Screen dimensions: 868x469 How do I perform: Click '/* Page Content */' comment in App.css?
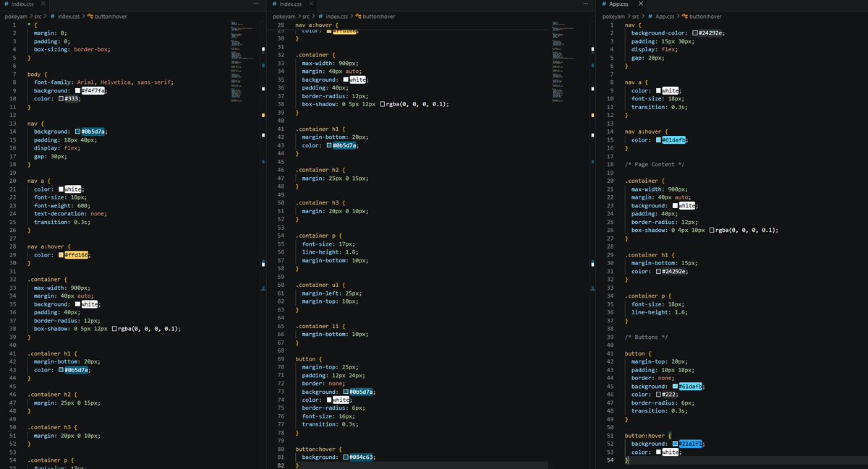click(655, 165)
